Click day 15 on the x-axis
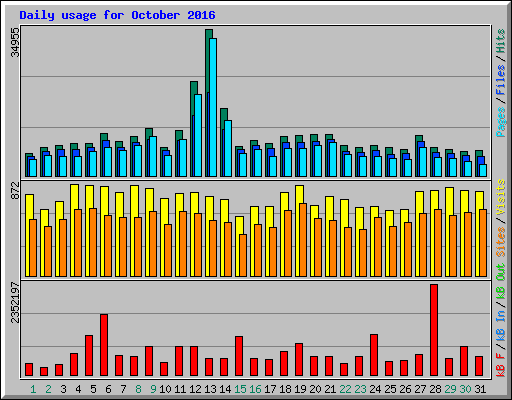The image size is (512, 400). [x=240, y=389]
